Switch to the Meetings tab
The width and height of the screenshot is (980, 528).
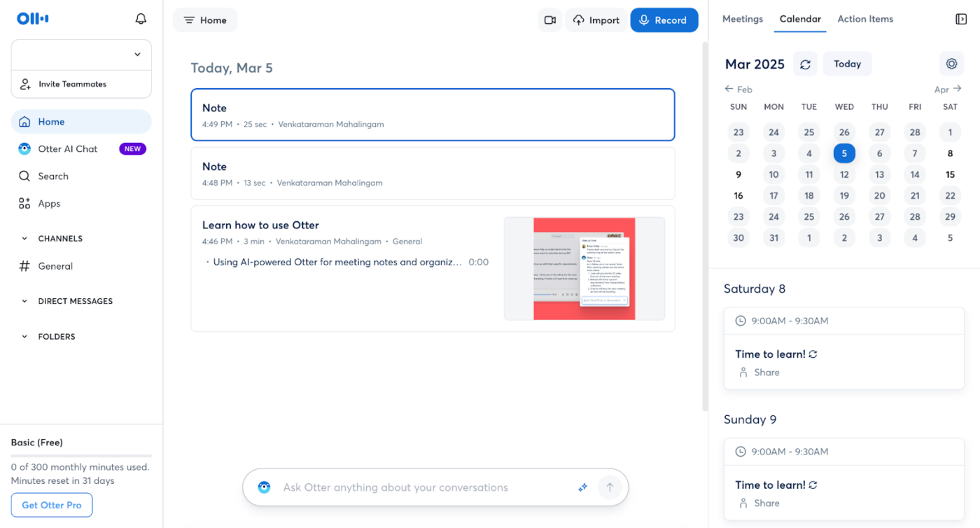tap(742, 19)
